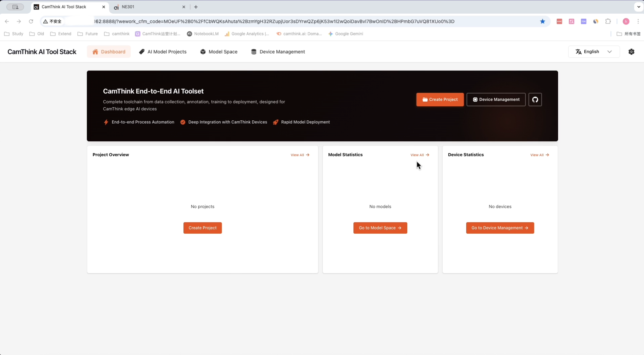Screen dimensions: 644x355
Task: Open the browser extensions puzzle icon
Action: [x=608, y=21]
